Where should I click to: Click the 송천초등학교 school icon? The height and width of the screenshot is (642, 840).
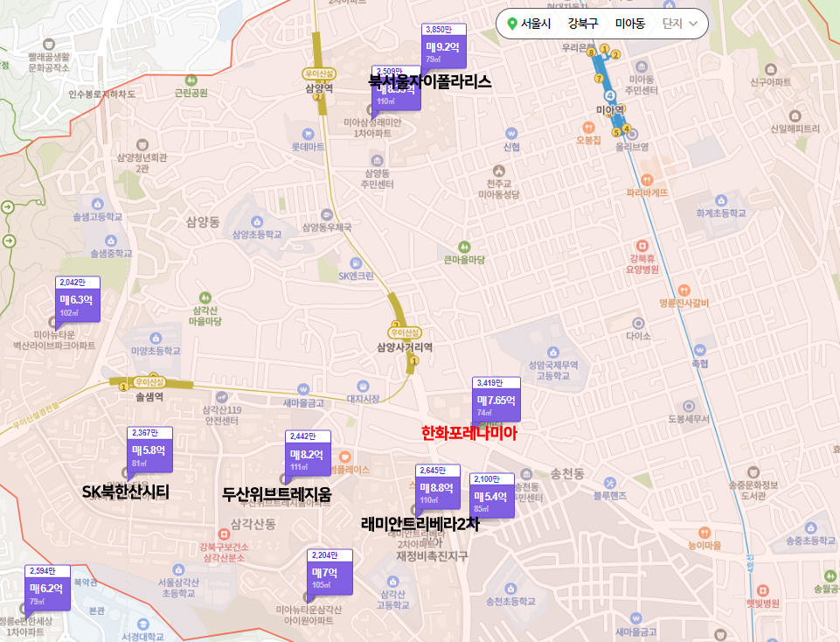pyautogui.click(x=510, y=589)
